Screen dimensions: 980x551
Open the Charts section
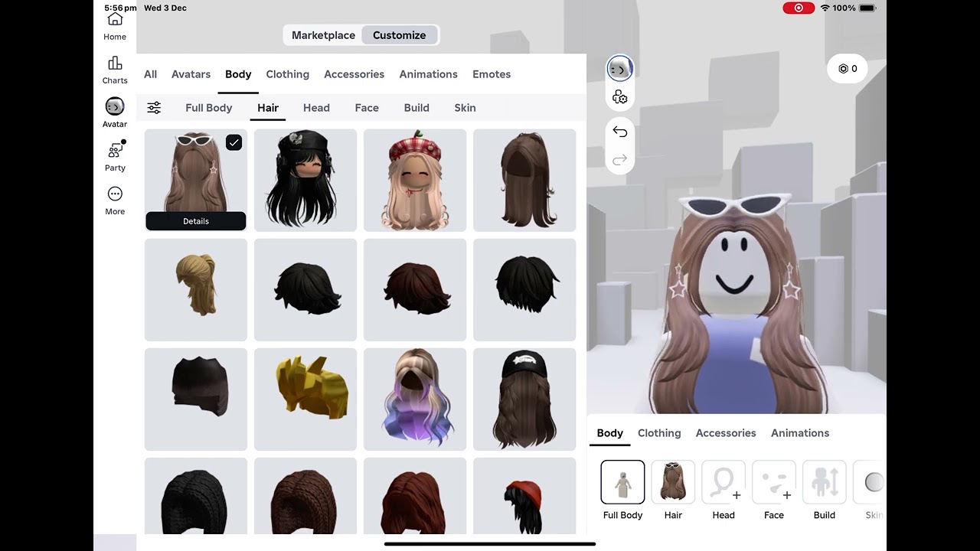click(115, 70)
